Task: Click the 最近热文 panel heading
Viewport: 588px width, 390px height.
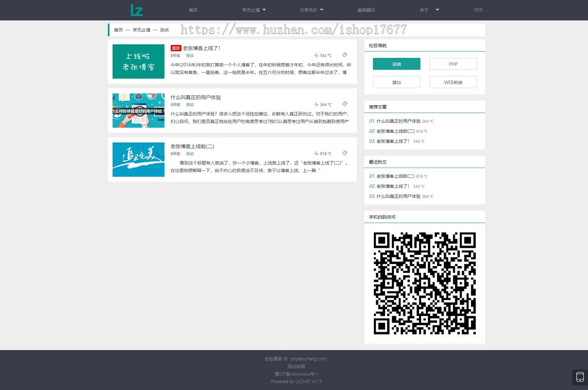Action: pos(378,162)
